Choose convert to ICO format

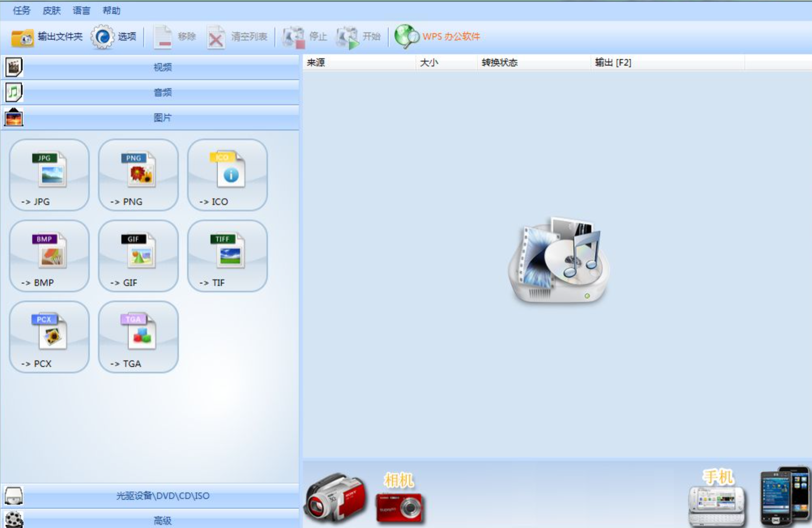click(x=227, y=175)
